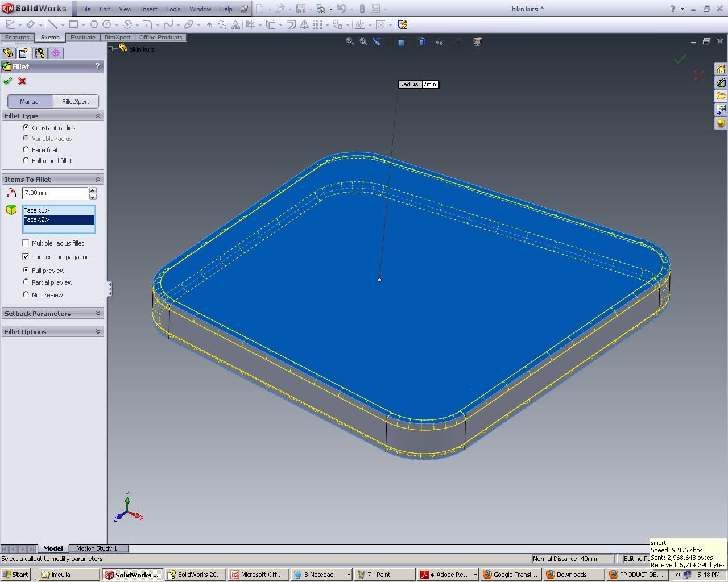Select the Line sketch tool
Screen dimensions: 728x582
[x=54, y=24]
